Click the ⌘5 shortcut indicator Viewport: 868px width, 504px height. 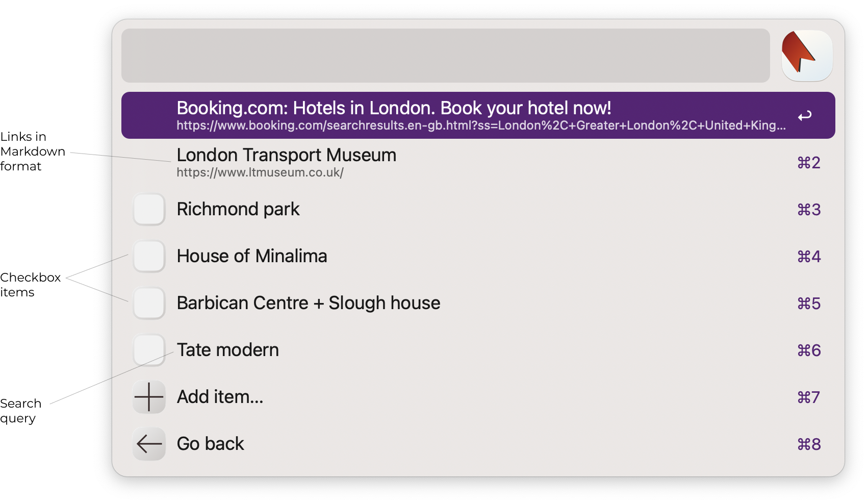[x=809, y=304]
